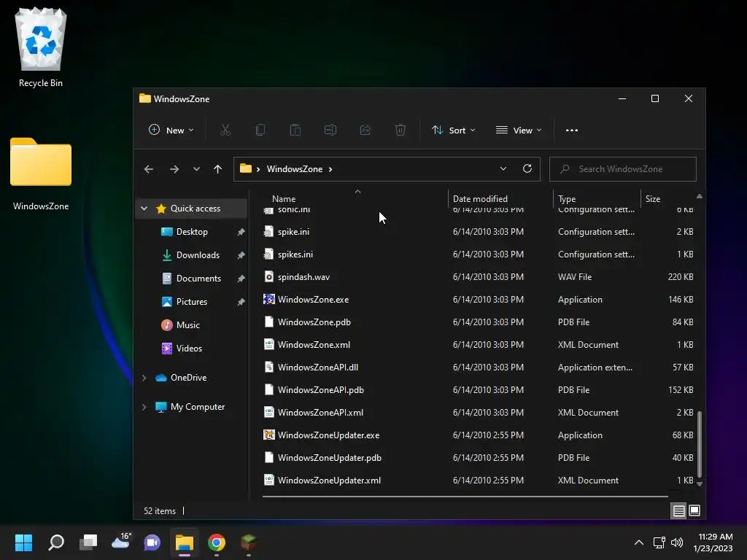The image size is (747, 560).
Task: Collapse the Quick access tree
Action: (144, 208)
